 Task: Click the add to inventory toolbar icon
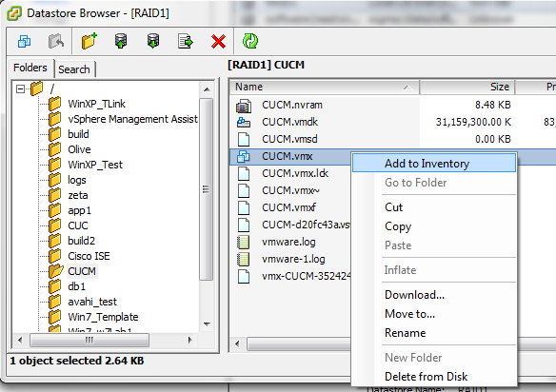(24, 42)
